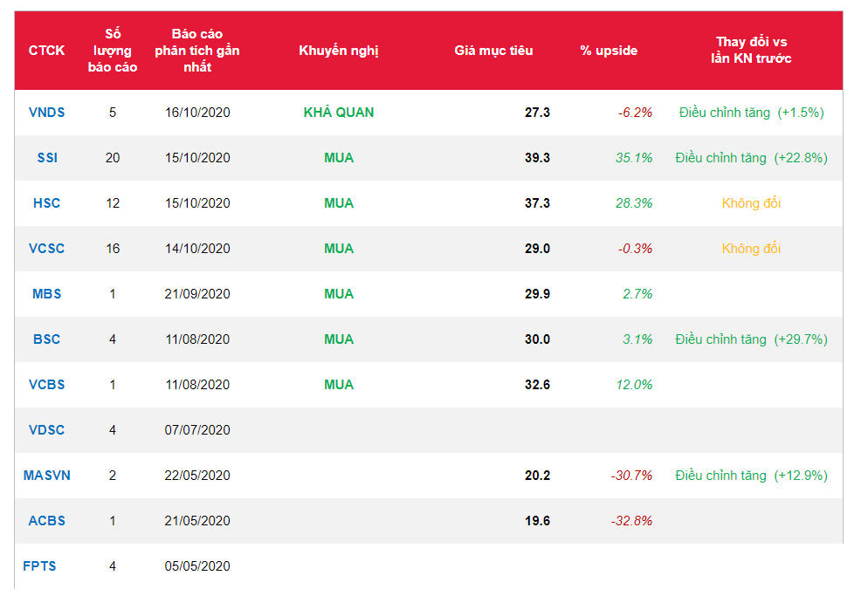This screenshot has width=868, height=596.
Task: Select the MUA recommendation in MBS row
Action: (338, 294)
